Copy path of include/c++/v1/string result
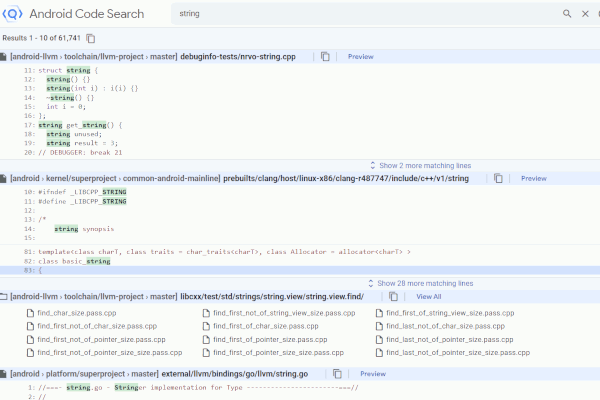The image size is (600, 400). tap(498, 178)
